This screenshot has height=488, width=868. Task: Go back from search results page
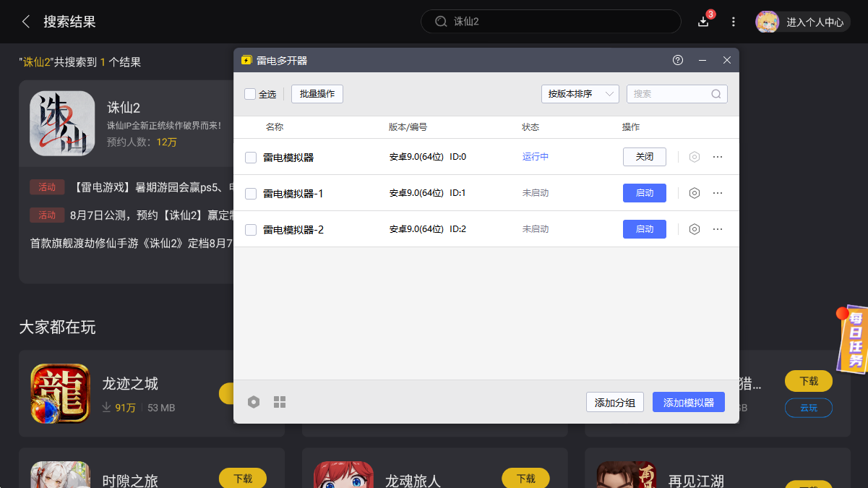coord(26,22)
